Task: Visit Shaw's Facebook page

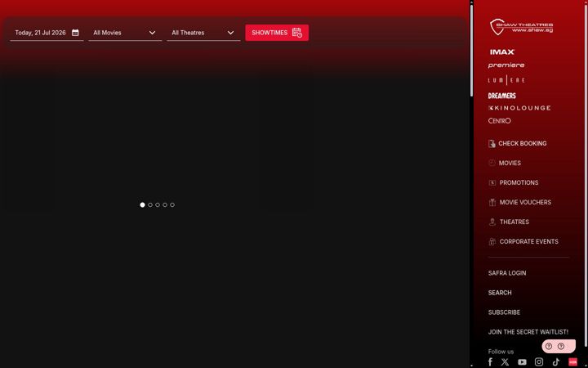Action: [x=491, y=361]
